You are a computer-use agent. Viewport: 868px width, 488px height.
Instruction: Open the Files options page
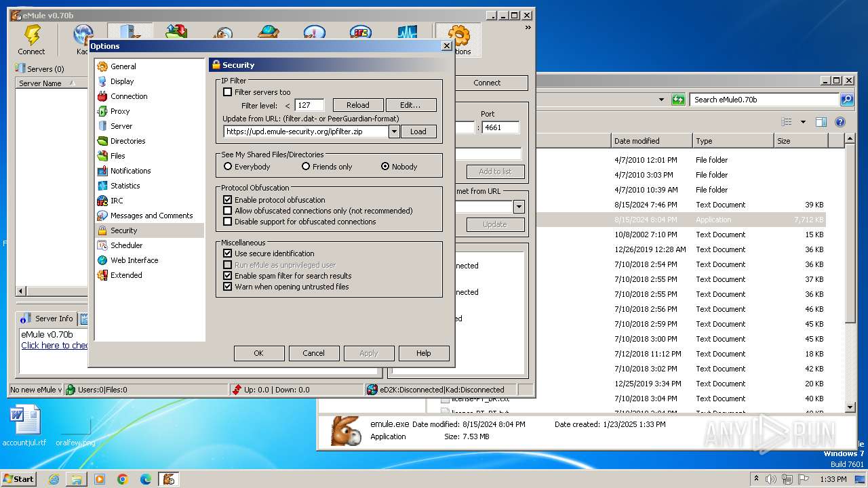[118, 156]
